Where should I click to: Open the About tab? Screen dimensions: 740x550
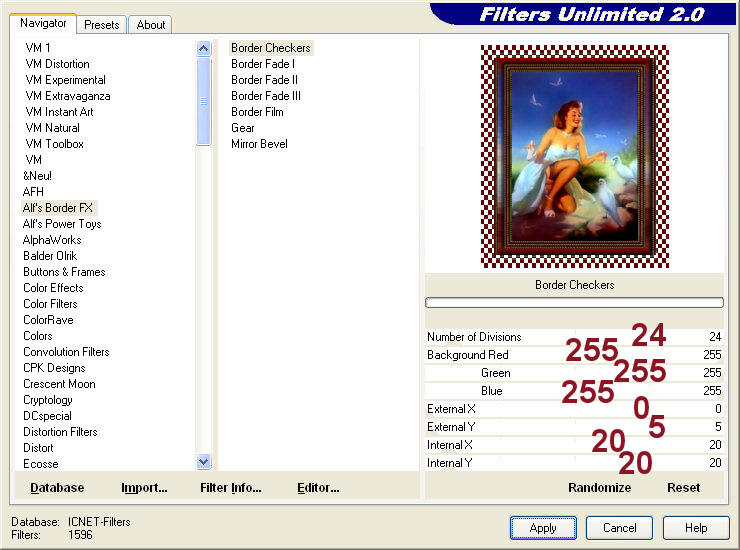click(x=151, y=25)
